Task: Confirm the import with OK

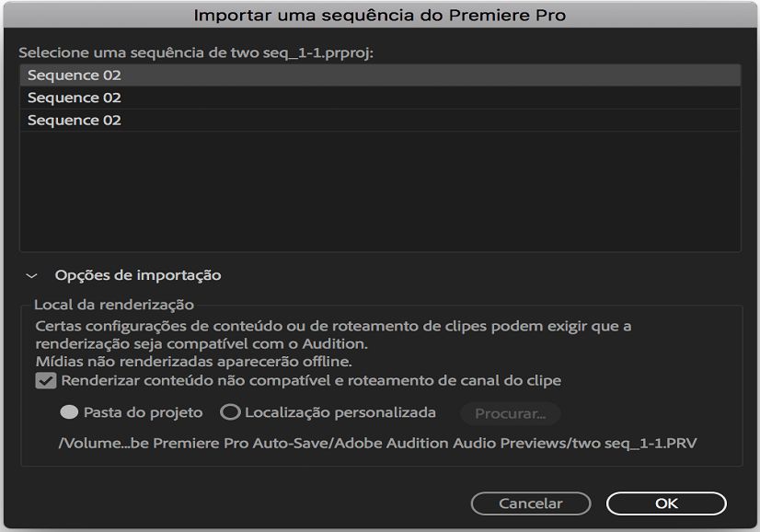Action: pyautogui.click(x=665, y=503)
